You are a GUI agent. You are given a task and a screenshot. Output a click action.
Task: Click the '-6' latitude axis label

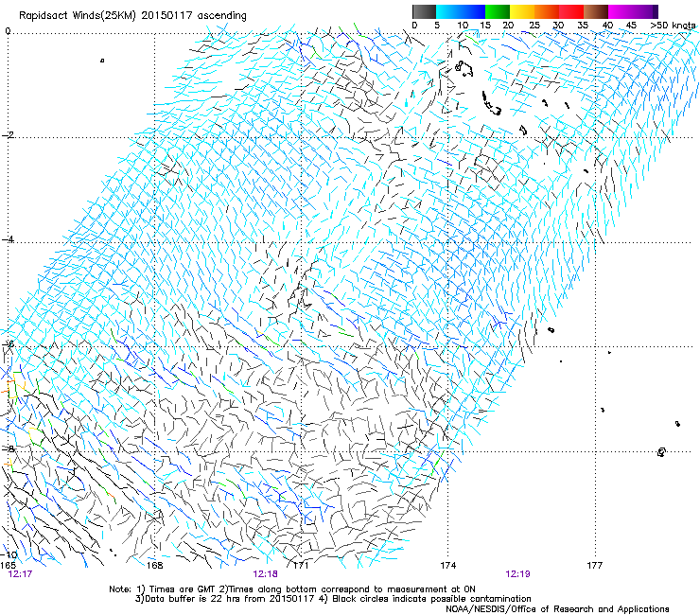point(8,343)
